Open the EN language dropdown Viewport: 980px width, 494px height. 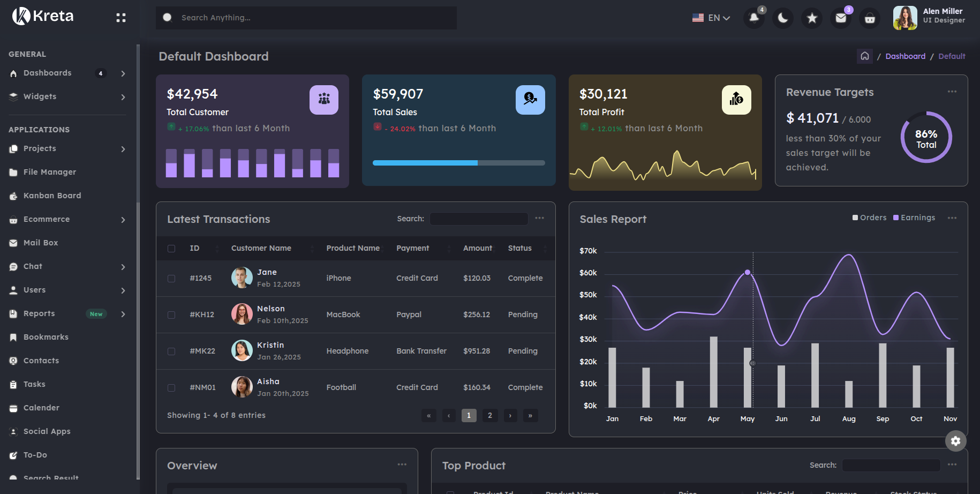[x=712, y=18]
